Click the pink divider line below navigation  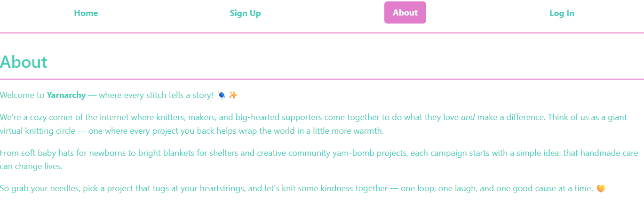pos(322,33)
